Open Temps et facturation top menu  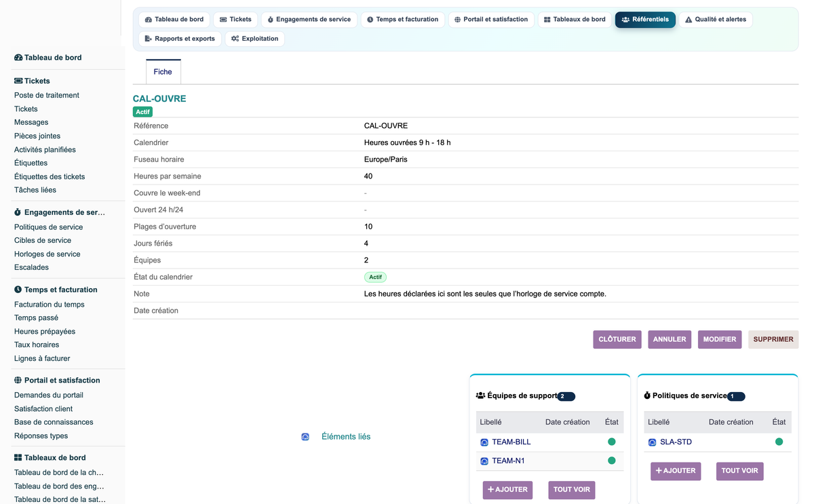pos(403,20)
